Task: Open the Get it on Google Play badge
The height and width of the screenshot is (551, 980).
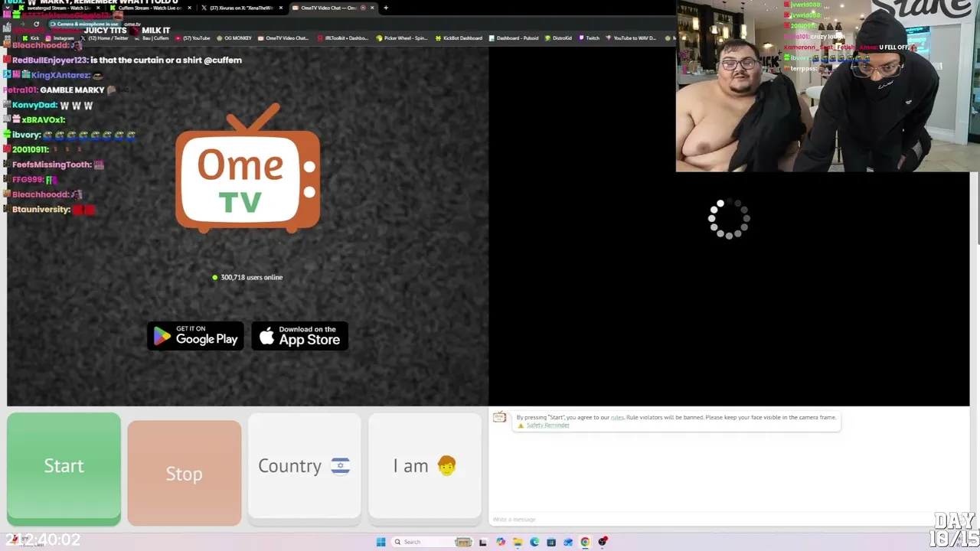Action: click(x=195, y=336)
